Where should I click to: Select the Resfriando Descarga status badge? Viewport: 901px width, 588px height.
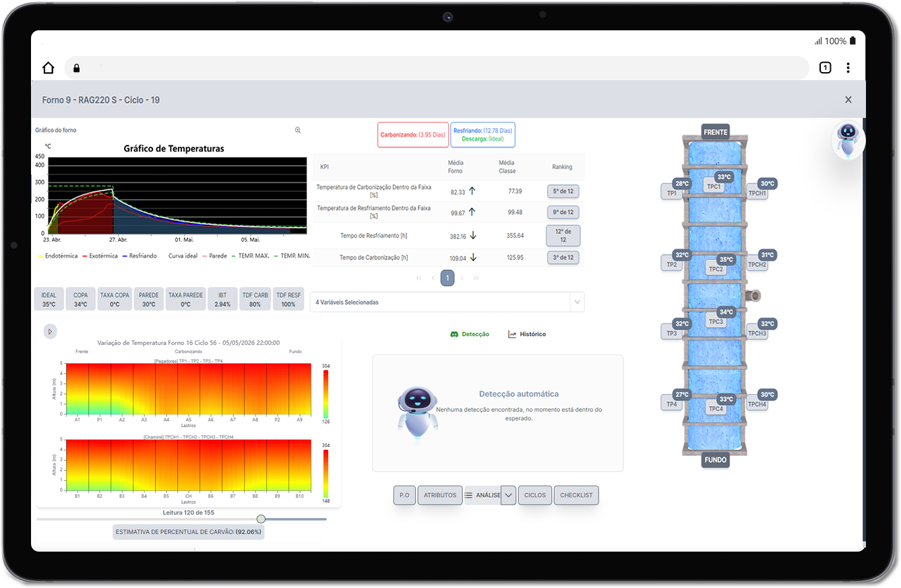(483, 135)
